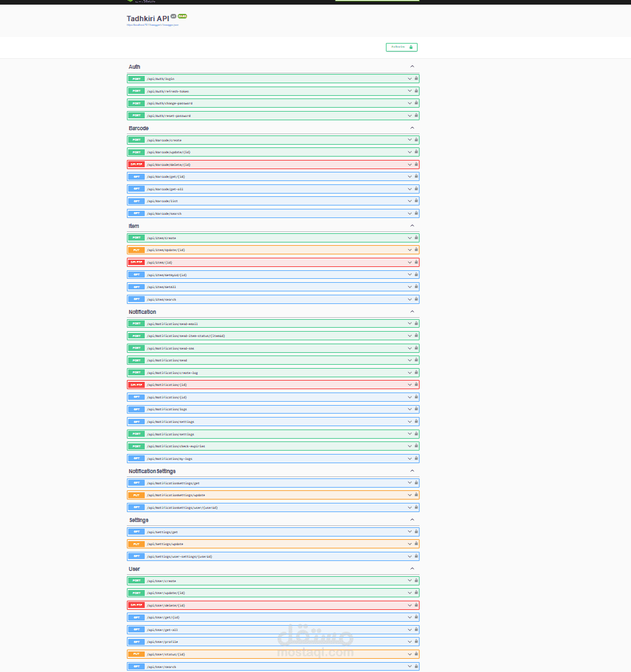631x672 pixels.
Task: Expand chevron on /api/Settings/update row
Action: (410, 544)
